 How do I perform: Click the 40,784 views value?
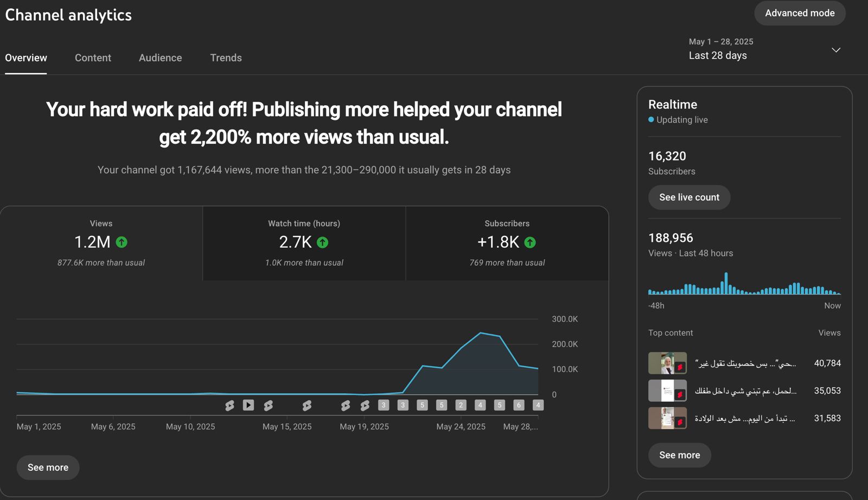click(827, 363)
